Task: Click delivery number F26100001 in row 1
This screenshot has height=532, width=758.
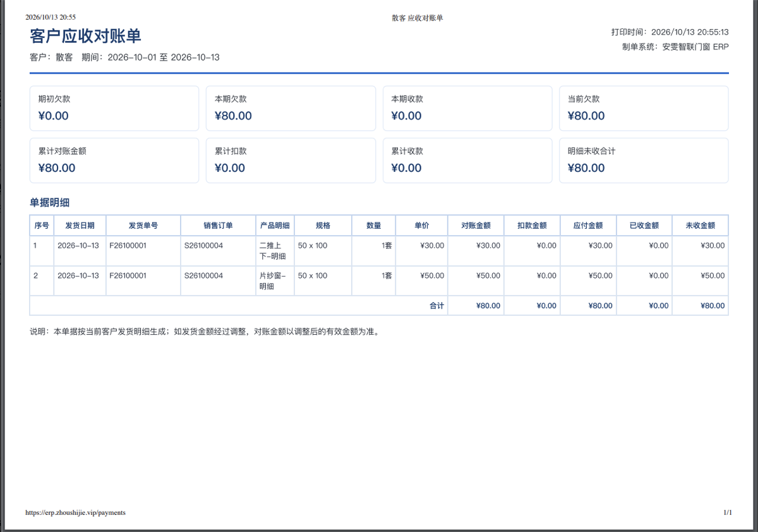Action: click(128, 246)
